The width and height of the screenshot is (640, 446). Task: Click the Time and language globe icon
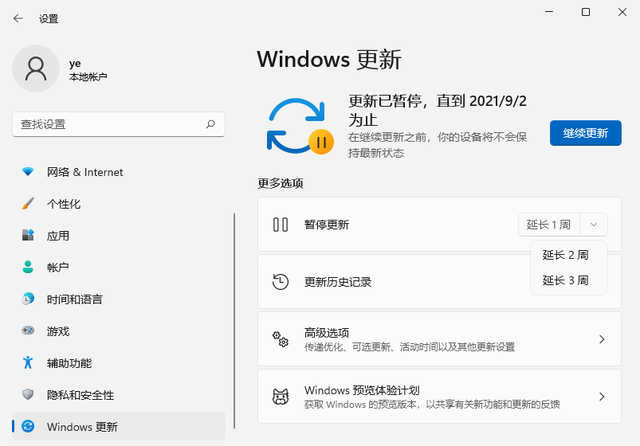pyautogui.click(x=28, y=299)
